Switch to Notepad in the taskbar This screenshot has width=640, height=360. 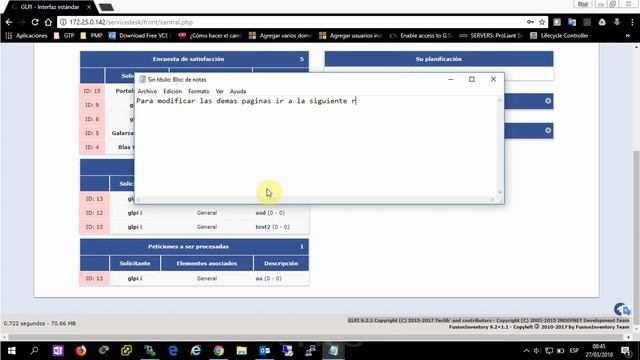tap(333, 351)
